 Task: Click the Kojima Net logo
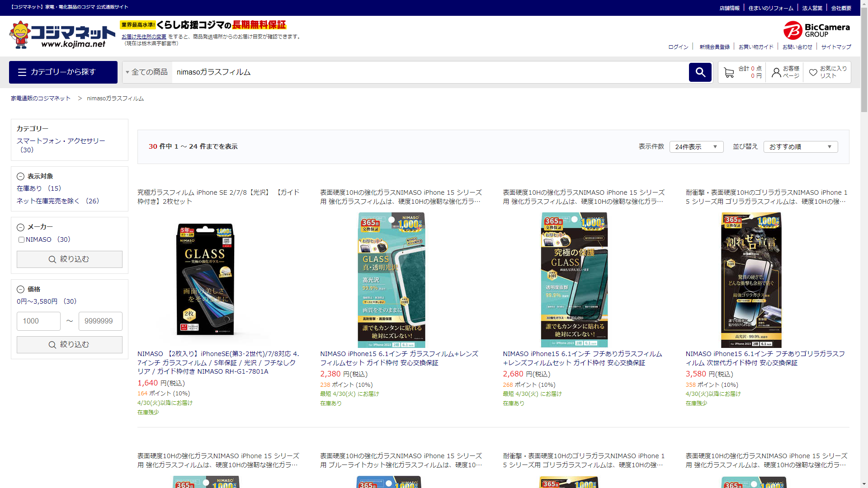coord(62,35)
